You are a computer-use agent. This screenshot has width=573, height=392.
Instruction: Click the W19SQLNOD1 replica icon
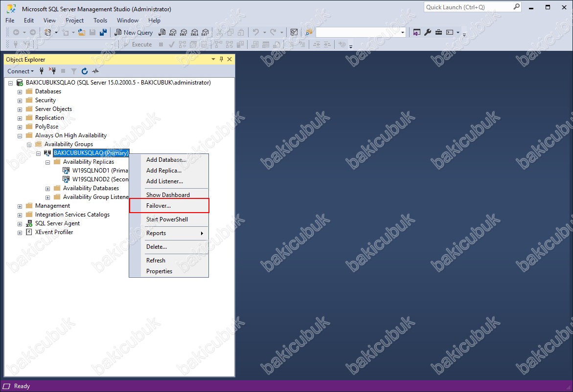66,171
